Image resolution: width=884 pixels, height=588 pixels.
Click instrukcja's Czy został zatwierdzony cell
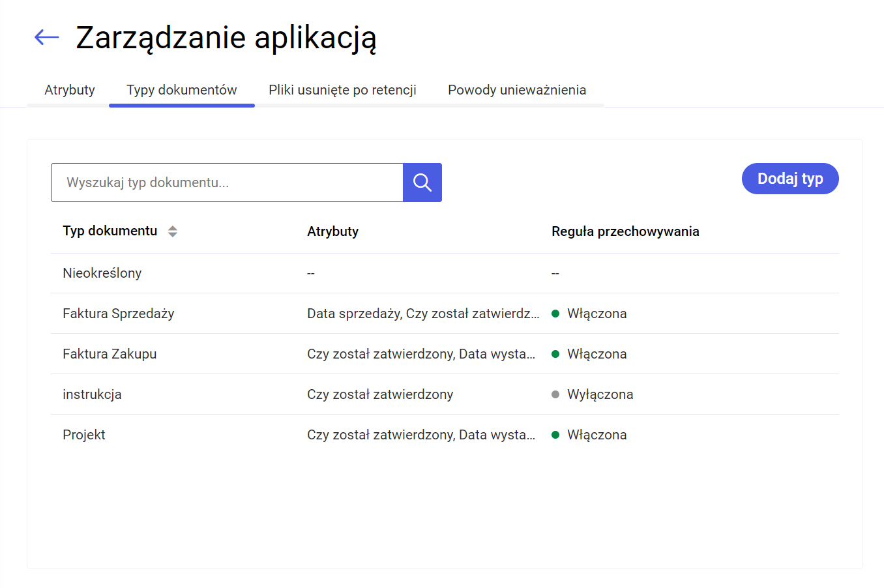380,394
